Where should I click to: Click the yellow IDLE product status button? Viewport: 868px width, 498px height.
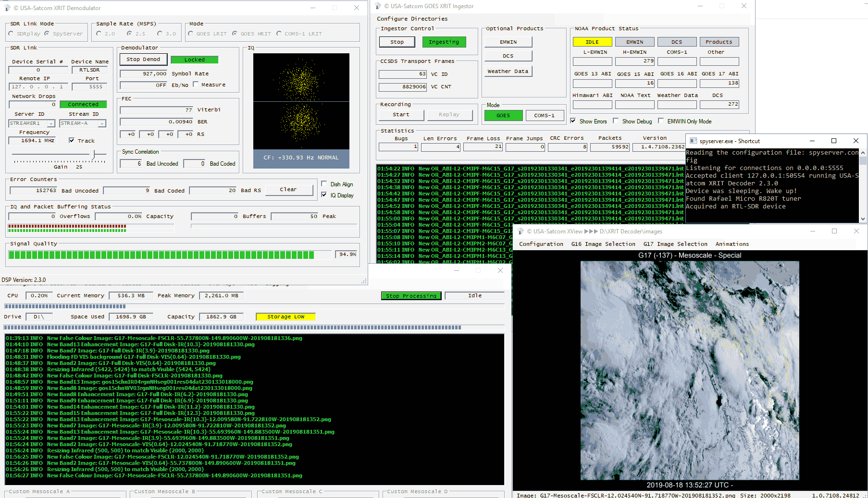coord(592,42)
